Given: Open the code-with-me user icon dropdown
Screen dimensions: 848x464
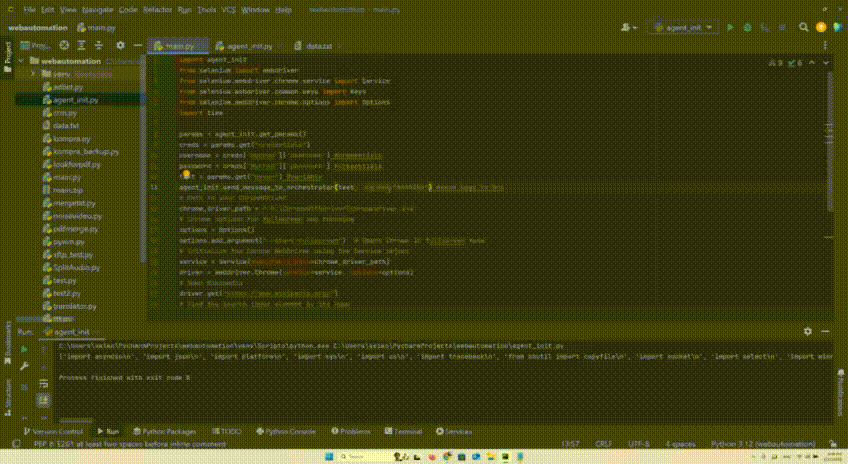Looking at the screenshot, I should coord(628,27).
